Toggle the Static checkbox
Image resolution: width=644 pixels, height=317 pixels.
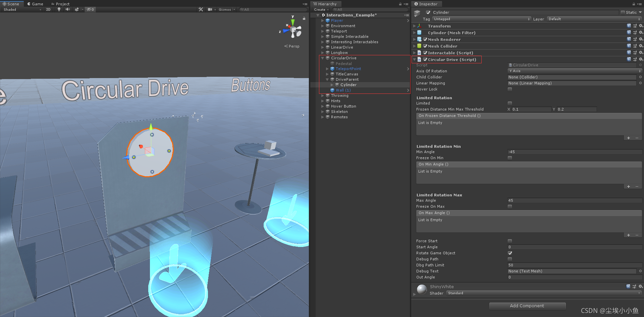[623, 12]
